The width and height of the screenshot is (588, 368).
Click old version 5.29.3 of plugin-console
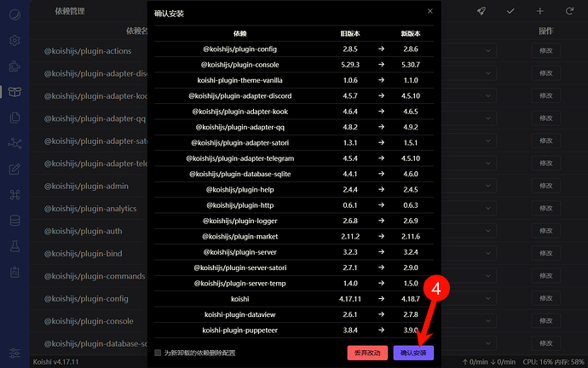[x=350, y=65]
